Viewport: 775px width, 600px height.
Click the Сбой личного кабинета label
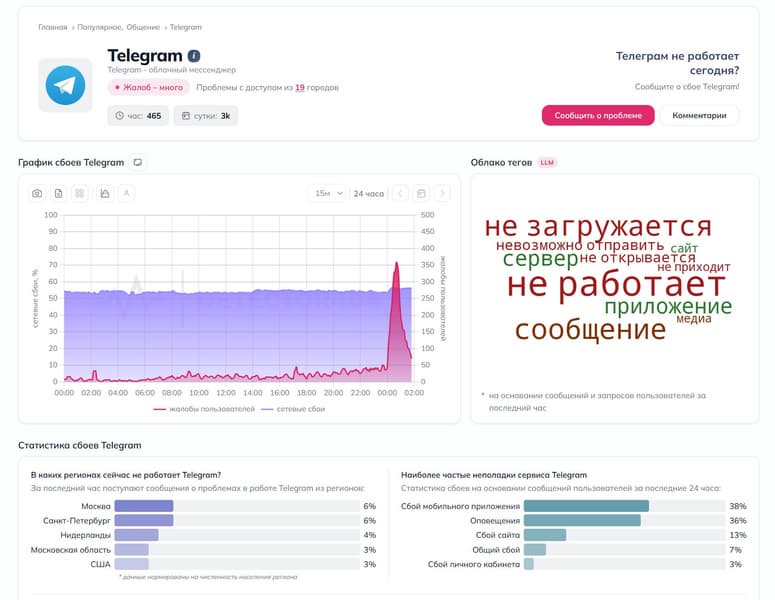click(x=474, y=564)
